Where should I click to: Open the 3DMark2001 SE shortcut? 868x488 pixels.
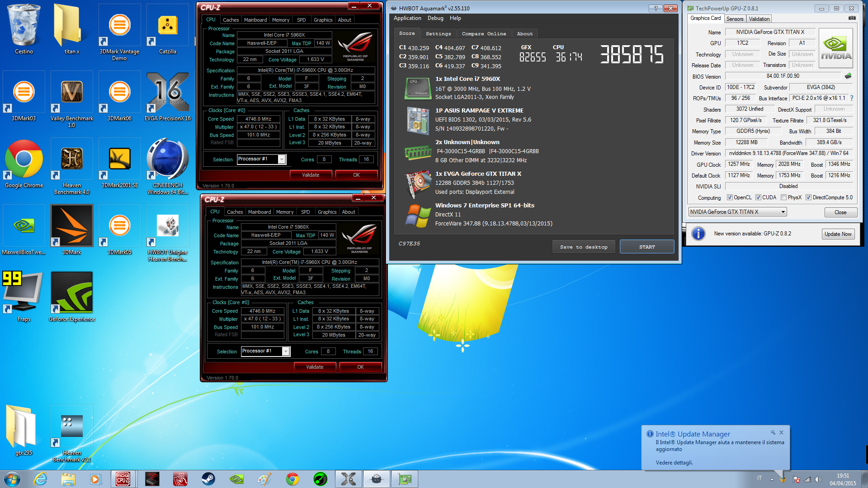tap(119, 162)
